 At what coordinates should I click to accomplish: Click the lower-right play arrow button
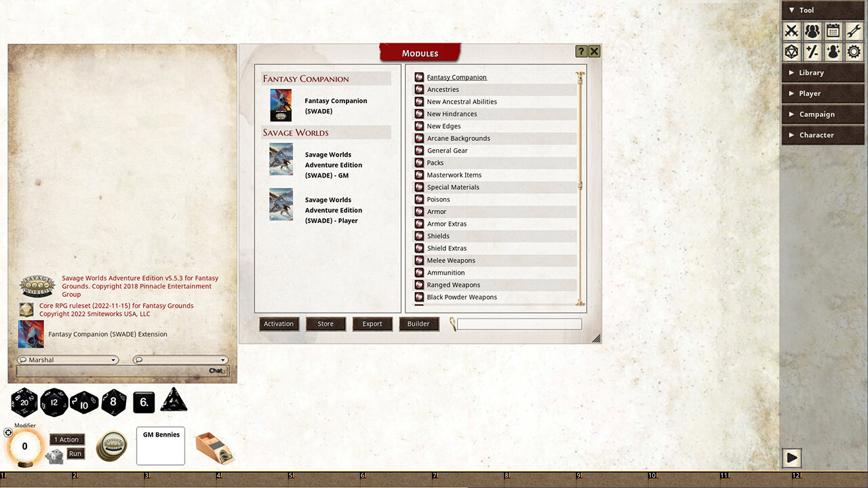pyautogui.click(x=791, y=457)
